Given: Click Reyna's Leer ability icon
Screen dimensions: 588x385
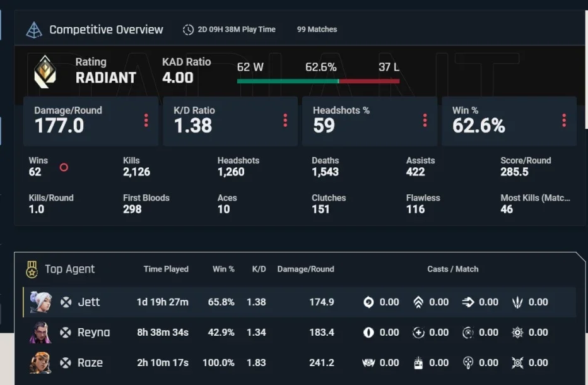Looking at the screenshot, I should click(368, 333).
